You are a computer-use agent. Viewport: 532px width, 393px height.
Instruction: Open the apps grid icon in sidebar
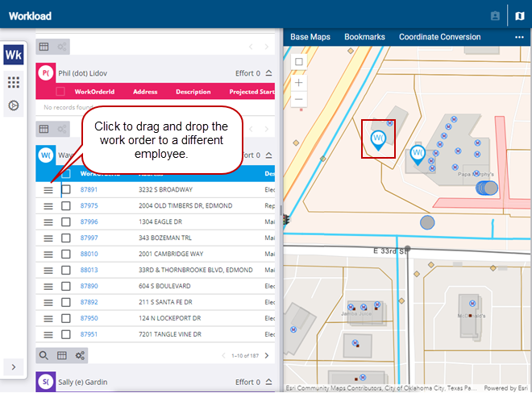click(x=14, y=82)
